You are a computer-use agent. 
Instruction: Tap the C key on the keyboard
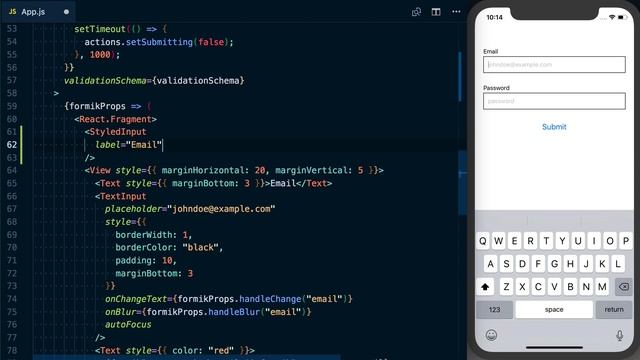[538, 287]
